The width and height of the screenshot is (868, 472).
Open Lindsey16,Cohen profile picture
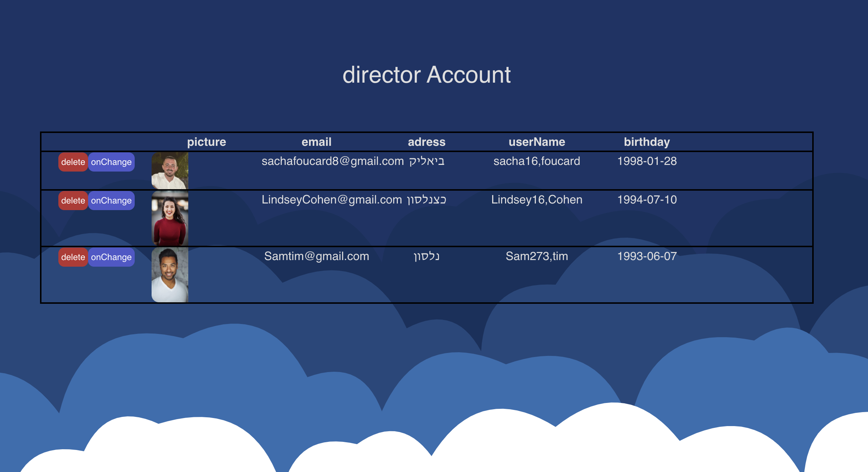click(170, 218)
